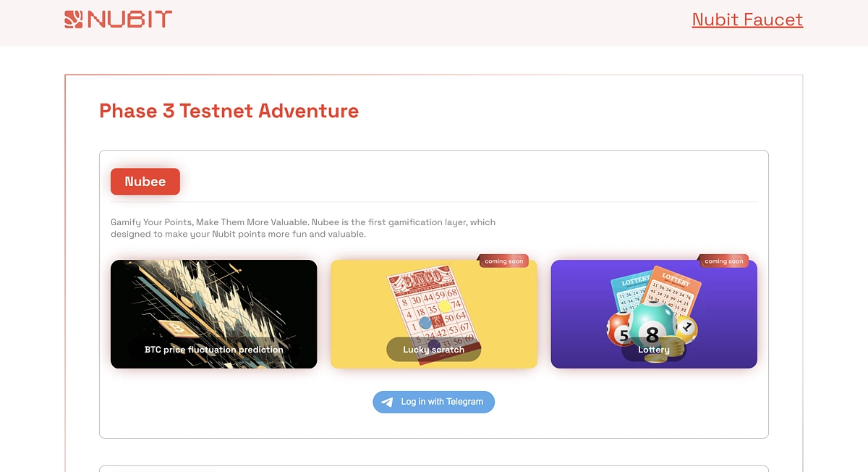868x472 pixels.
Task: Click the Lucky scratch label
Action: 434,350
